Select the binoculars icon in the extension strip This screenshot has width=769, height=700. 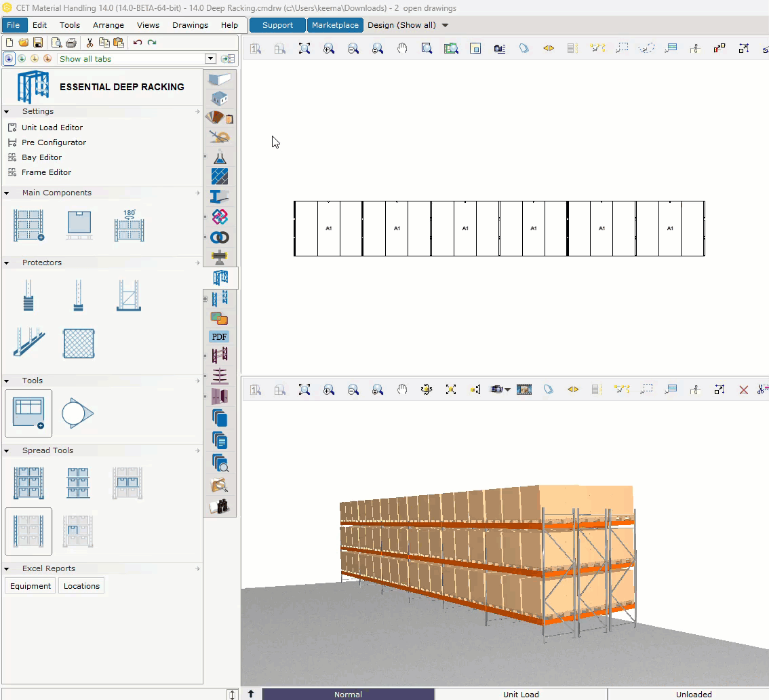point(220,506)
